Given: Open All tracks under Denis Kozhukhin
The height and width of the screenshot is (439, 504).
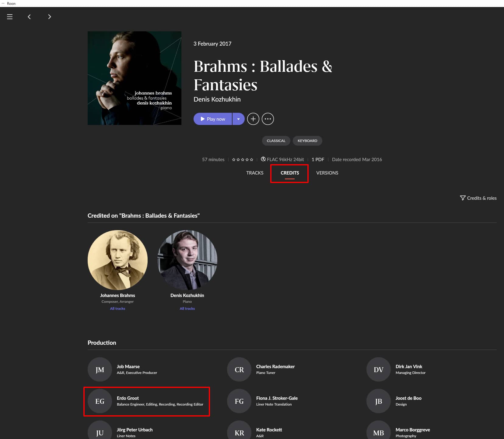Looking at the screenshot, I should pos(187,309).
